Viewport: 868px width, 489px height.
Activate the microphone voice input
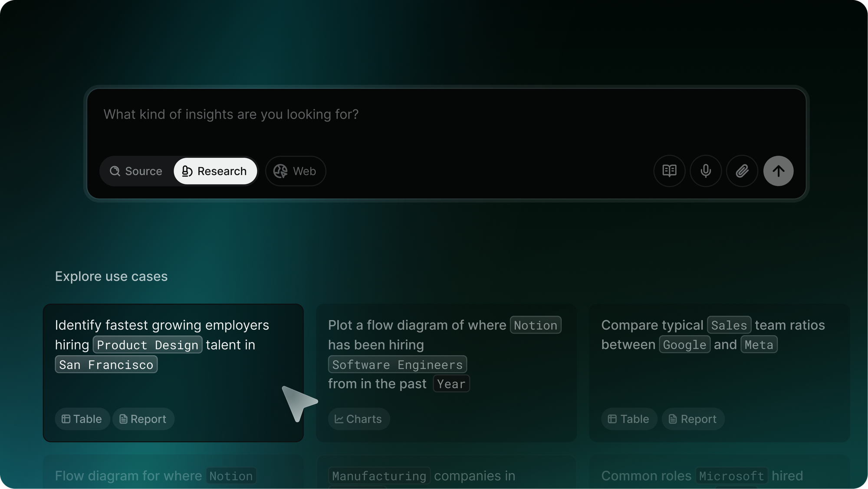click(x=706, y=171)
